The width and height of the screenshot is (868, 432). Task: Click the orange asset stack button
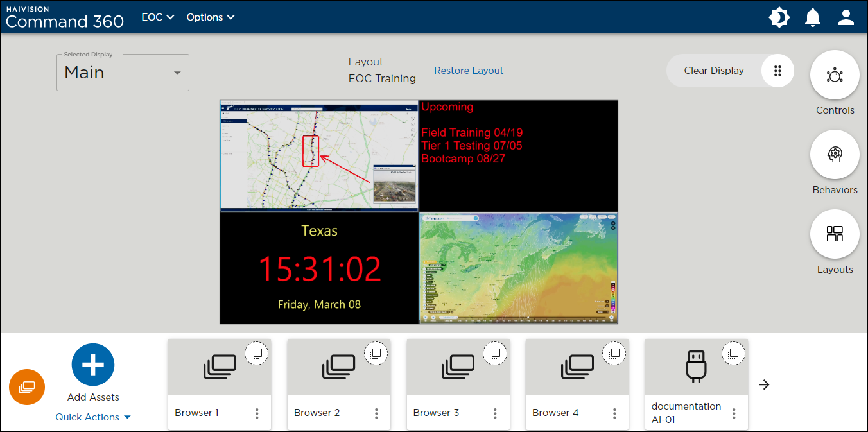coord(27,387)
